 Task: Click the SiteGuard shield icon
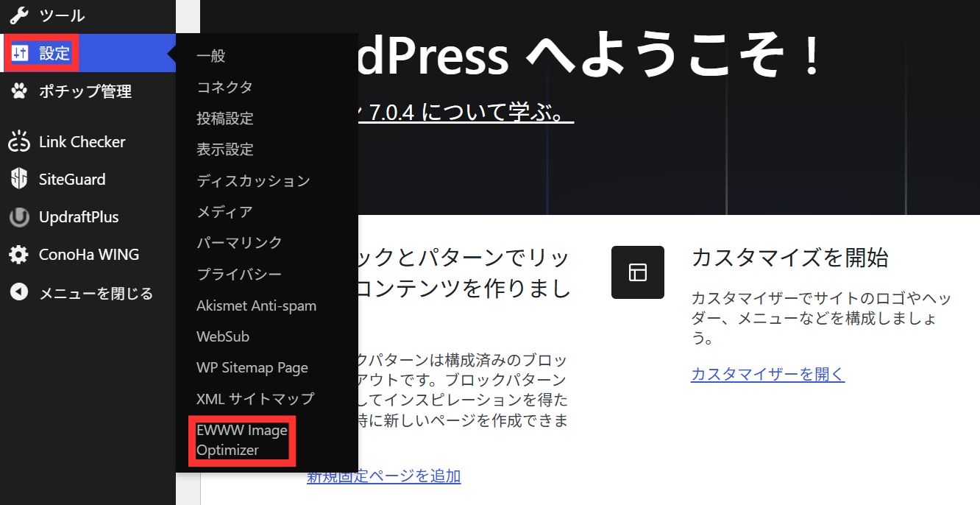tap(19, 179)
